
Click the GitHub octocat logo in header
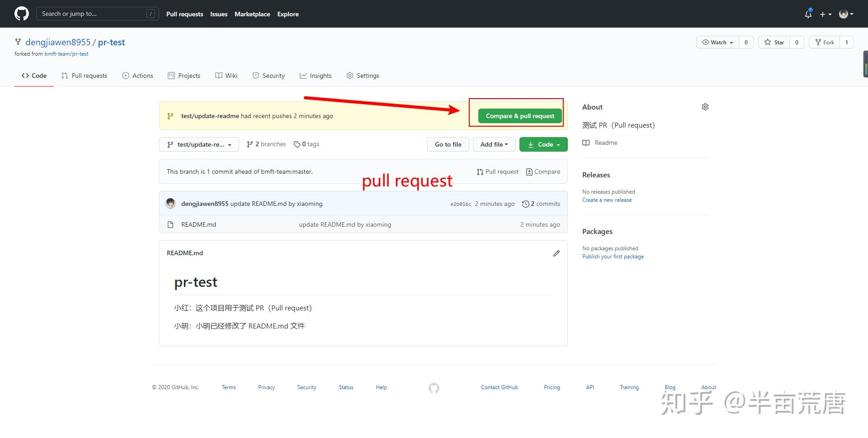coord(21,13)
